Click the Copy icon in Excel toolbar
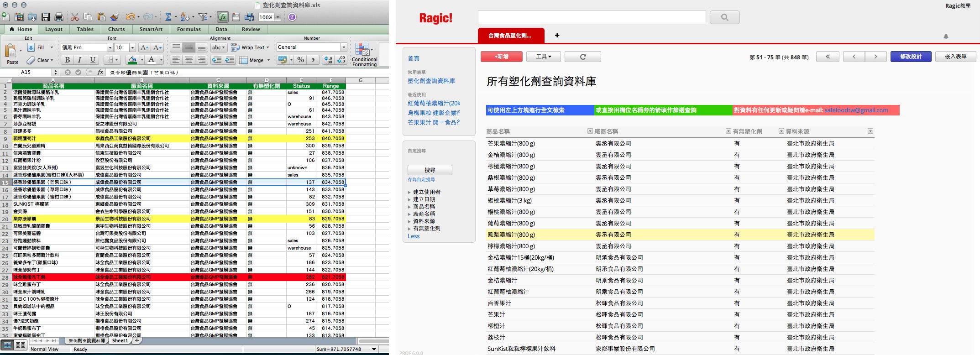Image resolution: width=980 pixels, height=355 pixels. (88, 17)
